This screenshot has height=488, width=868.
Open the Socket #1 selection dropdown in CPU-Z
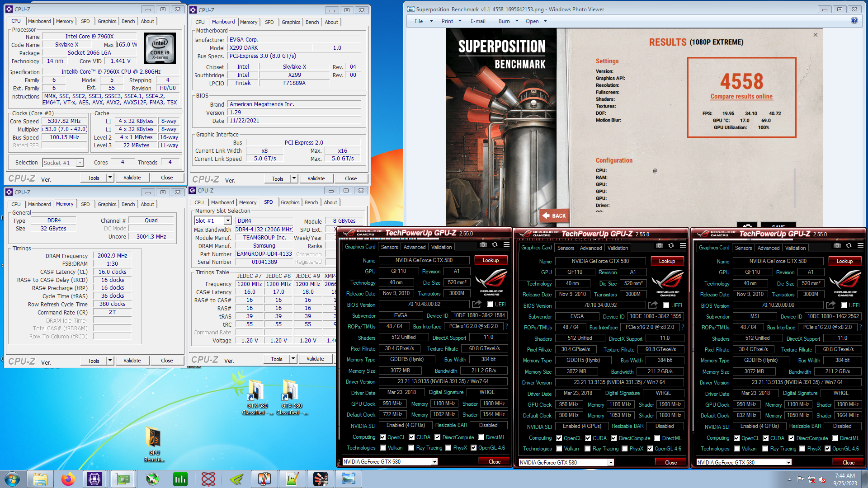tap(80, 163)
